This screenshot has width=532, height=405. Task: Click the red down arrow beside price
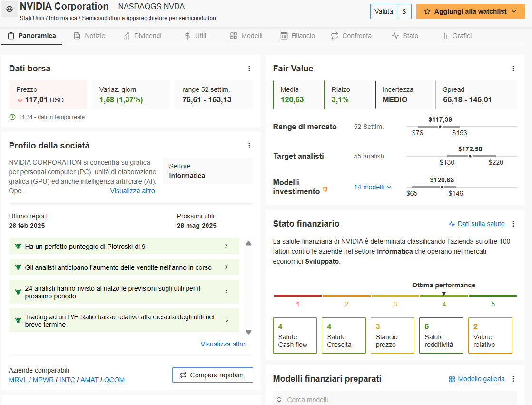(20, 100)
